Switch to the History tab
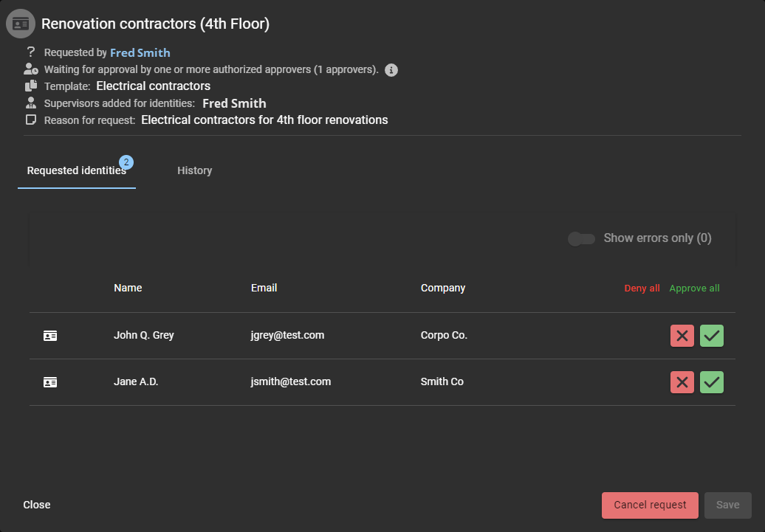The height and width of the screenshot is (532, 765). point(194,170)
